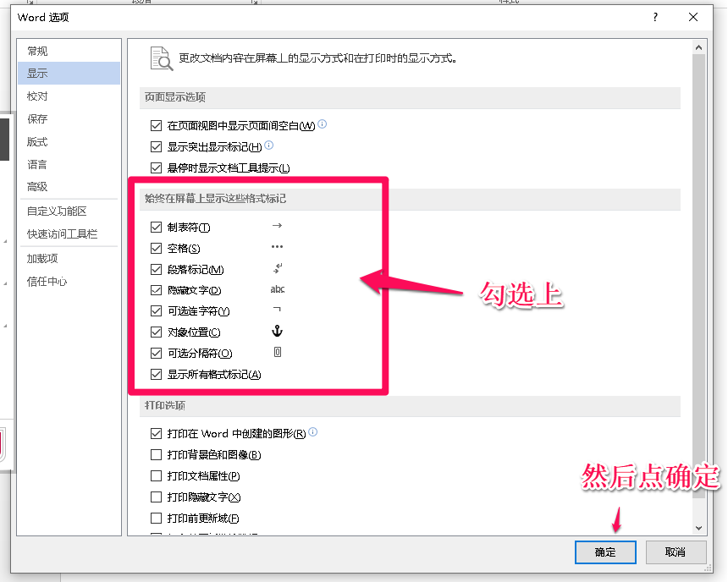Enable 打印前更新域(F) checkbox
This screenshot has height=582, width=728.
(x=156, y=518)
